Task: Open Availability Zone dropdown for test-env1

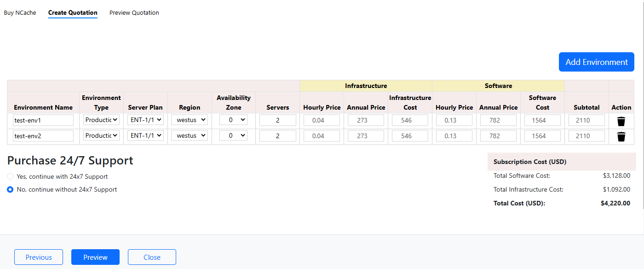Action: coord(234,120)
